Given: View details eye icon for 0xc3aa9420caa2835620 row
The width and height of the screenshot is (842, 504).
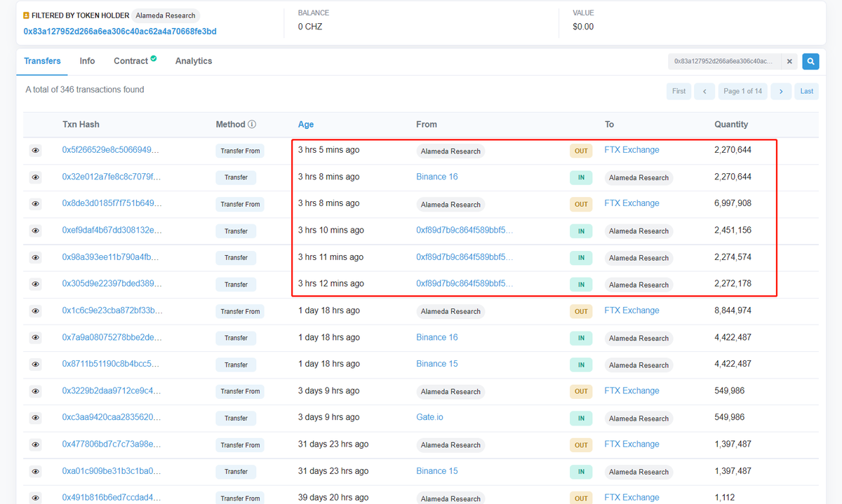Looking at the screenshot, I should [36, 418].
